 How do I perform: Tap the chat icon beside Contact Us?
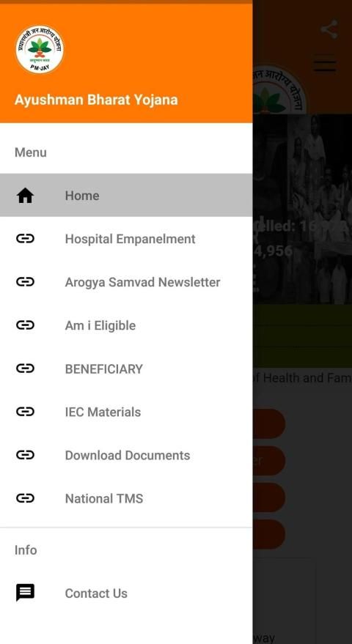(25, 593)
